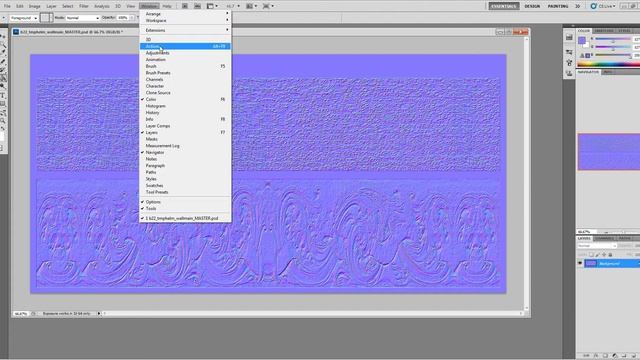This screenshot has height=360, width=640.
Task: Switch to the PAINTING workspace
Action: click(558, 6)
